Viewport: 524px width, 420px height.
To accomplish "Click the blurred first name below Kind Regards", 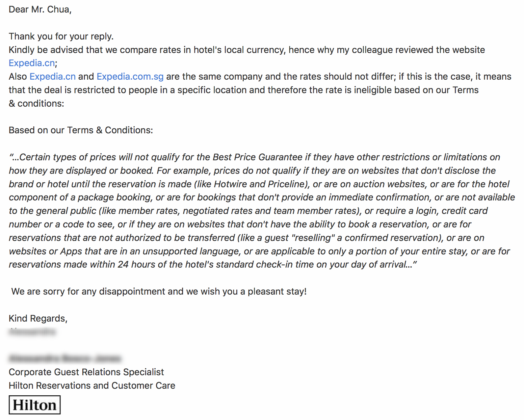I will (32, 331).
